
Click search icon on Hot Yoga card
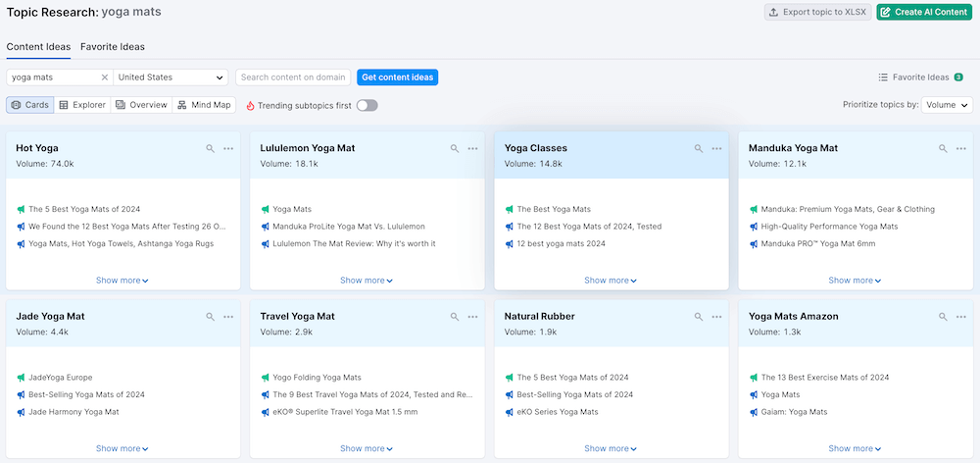(210, 148)
